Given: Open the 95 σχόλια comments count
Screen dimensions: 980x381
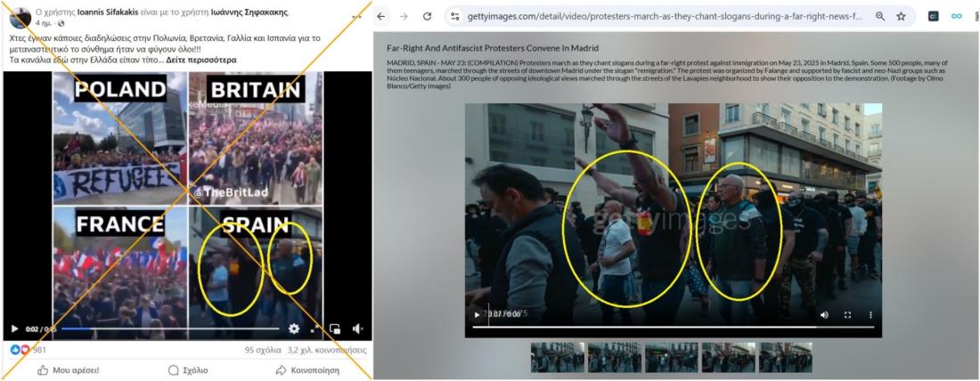Looking at the screenshot, I should [263, 351].
